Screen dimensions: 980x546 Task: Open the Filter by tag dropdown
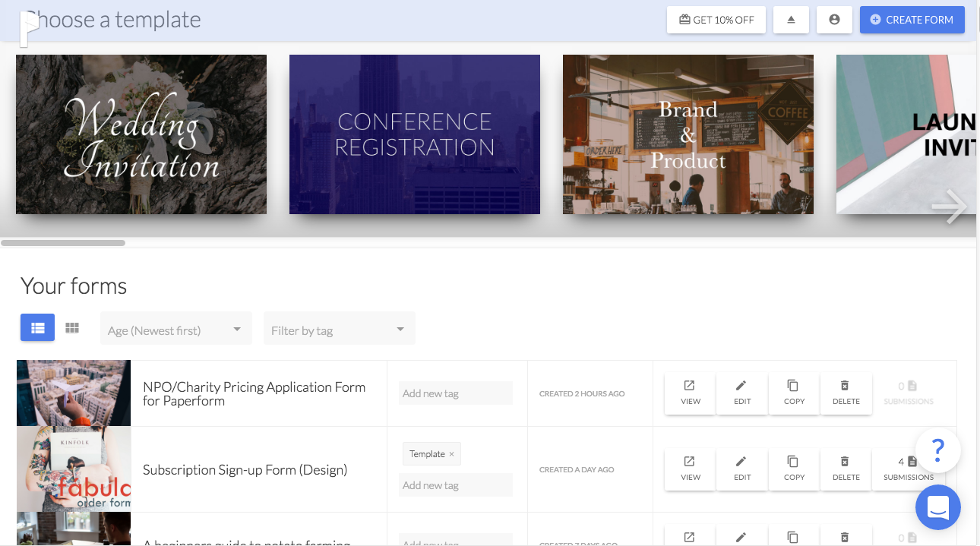(340, 328)
